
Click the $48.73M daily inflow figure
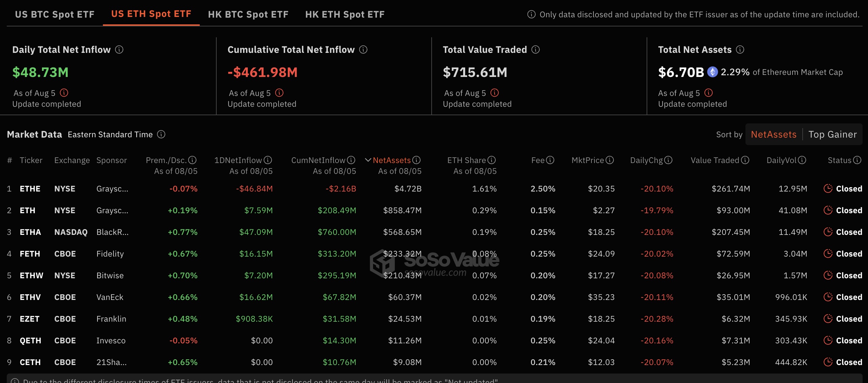coord(41,72)
